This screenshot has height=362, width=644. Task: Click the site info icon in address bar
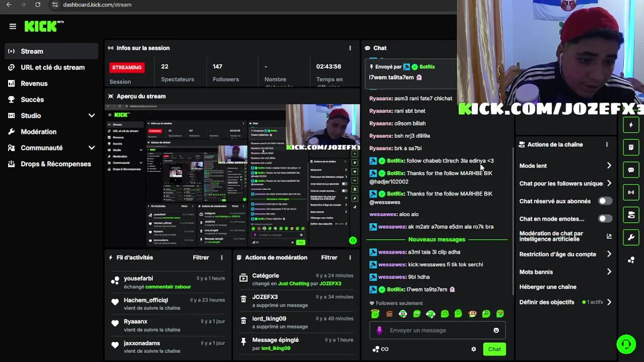pyautogui.click(x=55, y=5)
